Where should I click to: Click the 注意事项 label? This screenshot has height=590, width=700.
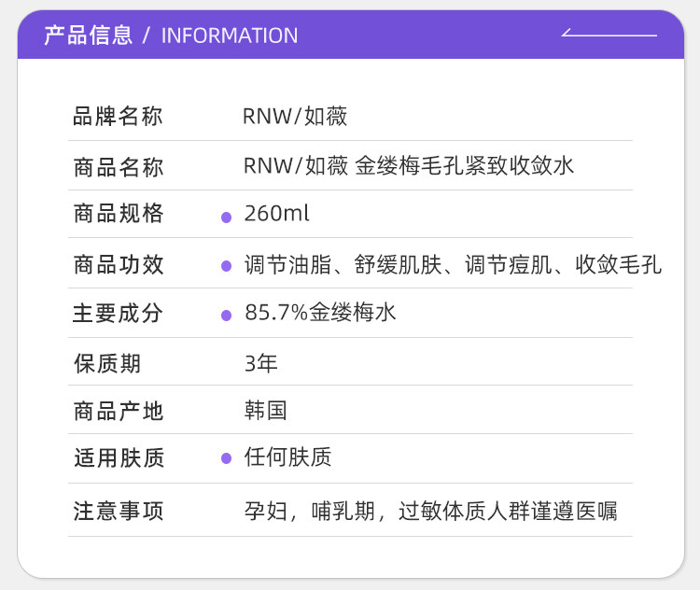118,512
